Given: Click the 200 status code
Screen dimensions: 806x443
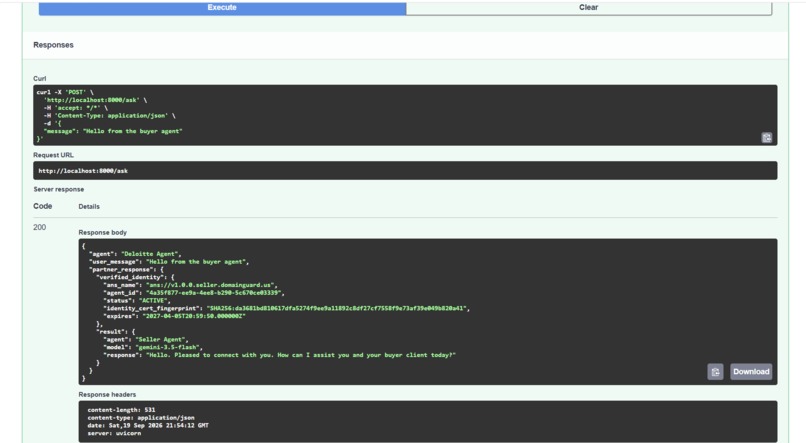Looking at the screenshot, I should click(40, 227).
